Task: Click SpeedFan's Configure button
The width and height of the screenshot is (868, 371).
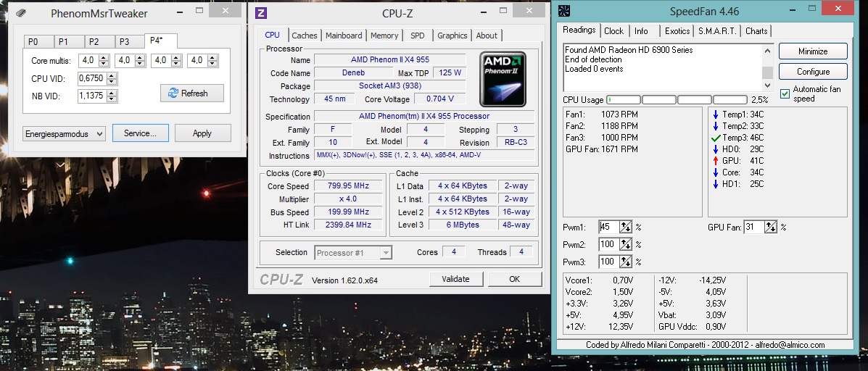Action: (813, 71)
